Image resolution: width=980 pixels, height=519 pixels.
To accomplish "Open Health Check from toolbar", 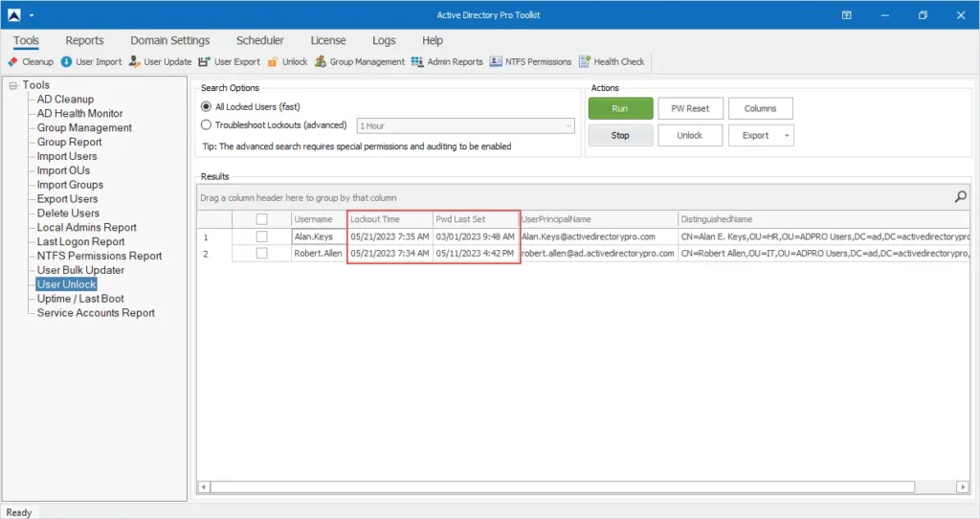I will [612, 62].
